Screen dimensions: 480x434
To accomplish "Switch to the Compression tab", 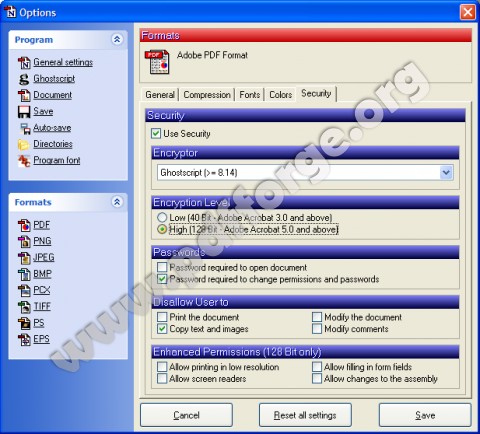I will pyautogui.click(x=207, y=95).
